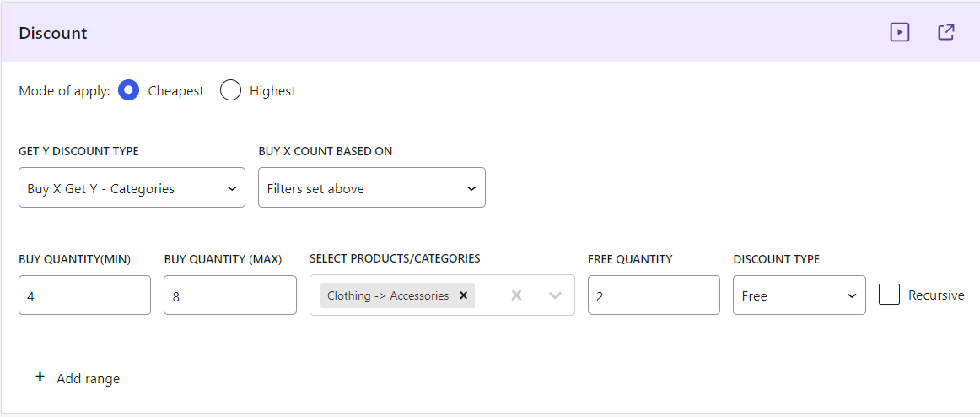Open the Get Y Discount Type dropdown
This screenshot has width=980, height=417.
132,187
